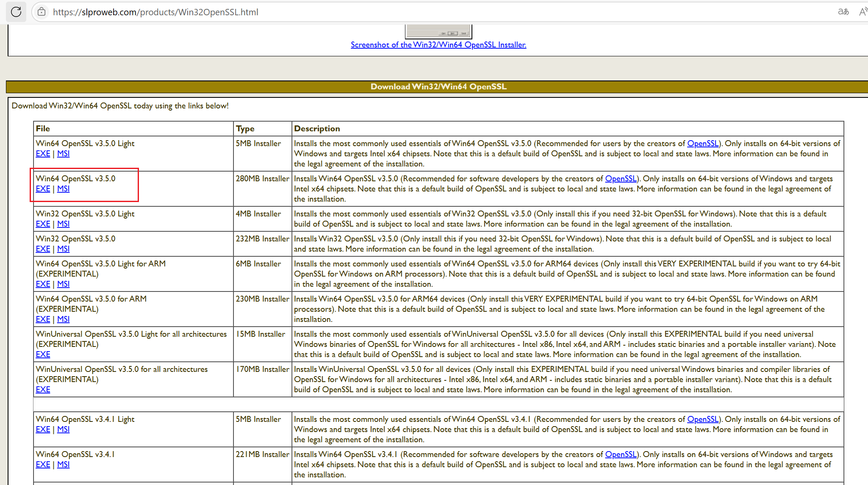This screenshot has height=485, width=868.
Task: Click the browser reload icon
Action: [16, 12]
